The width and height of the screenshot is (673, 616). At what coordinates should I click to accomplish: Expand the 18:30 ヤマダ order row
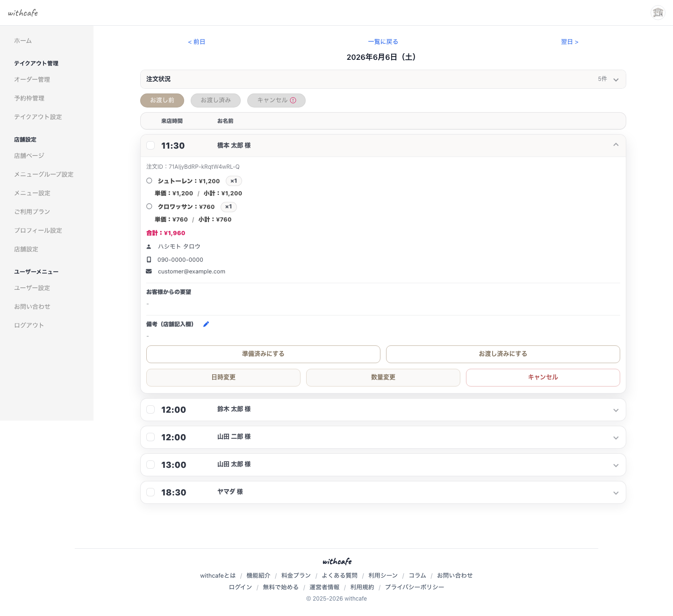(x=616, y=493)
